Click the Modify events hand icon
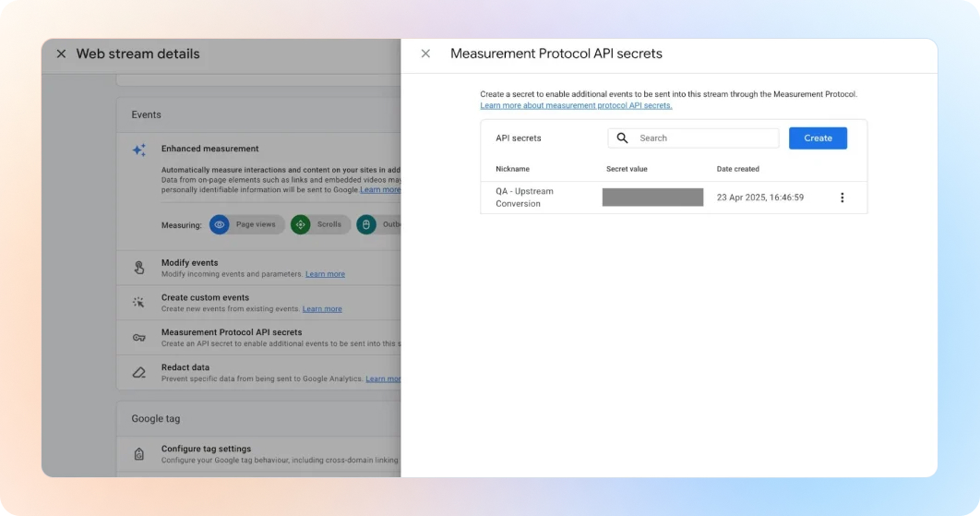This screenshot has width=980, height=516. (x=138, y=268)
